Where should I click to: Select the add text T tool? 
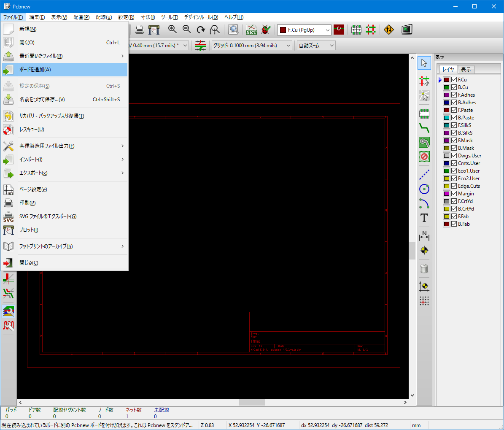[x=424, y=218]
